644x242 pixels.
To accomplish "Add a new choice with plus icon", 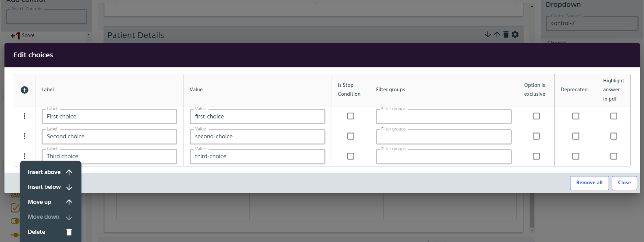I will point(24,90).
